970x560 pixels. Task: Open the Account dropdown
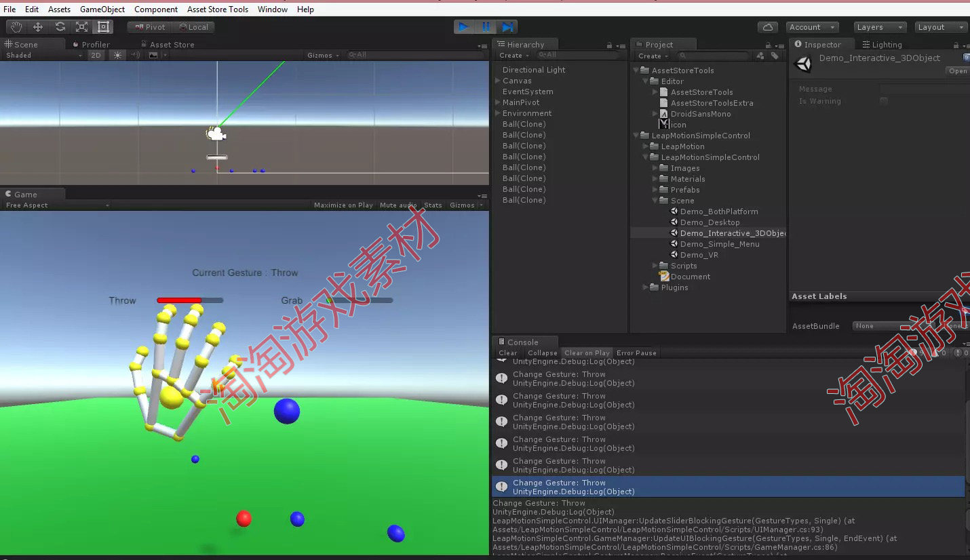click(x=813, y=27)
